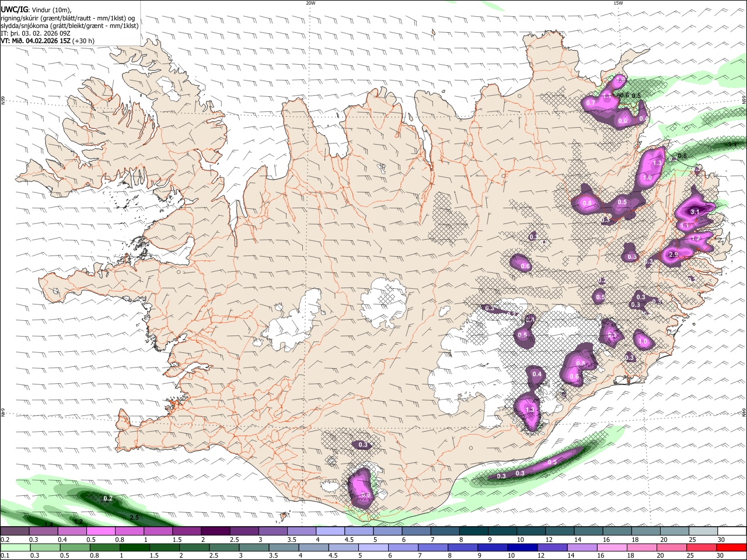Select the white 30 snow legend swatch
The height and width of the screenshot is (560, 747).
click(732, 531)
